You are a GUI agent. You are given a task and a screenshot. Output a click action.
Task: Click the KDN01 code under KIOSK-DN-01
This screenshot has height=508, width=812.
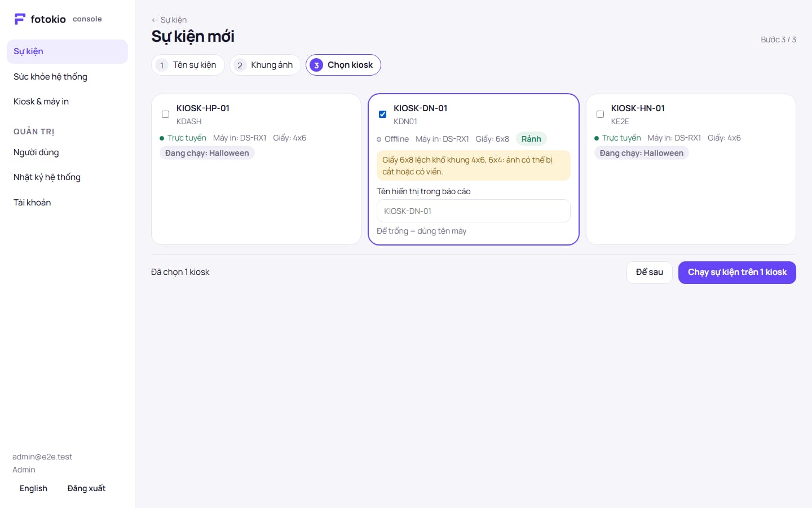pyautogui.click(x=405, y=121)
